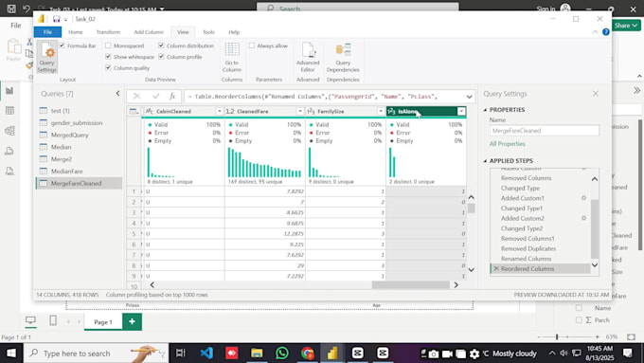Viewport: 644px width, 363px height.
Task: Toggle Column distribution checkbox
Action: coord(161,45)
